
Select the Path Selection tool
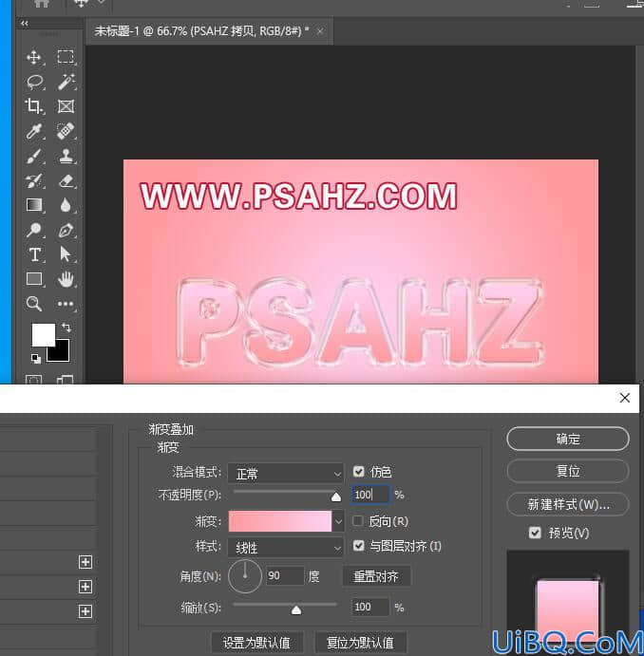(x=66, y=254)
